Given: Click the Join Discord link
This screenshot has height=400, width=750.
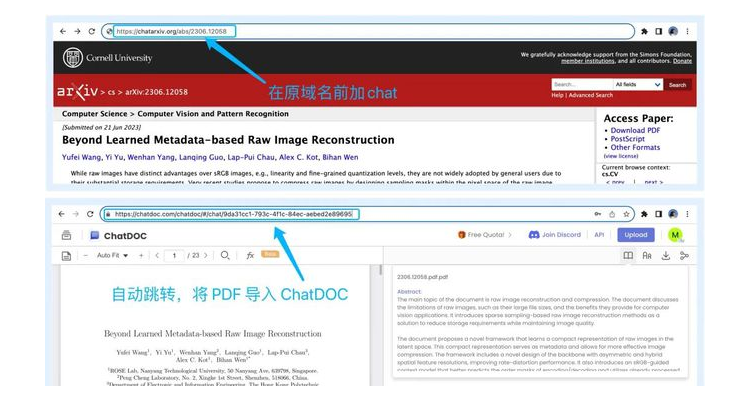Looking at the screenshot, I should tap(554, 235).
